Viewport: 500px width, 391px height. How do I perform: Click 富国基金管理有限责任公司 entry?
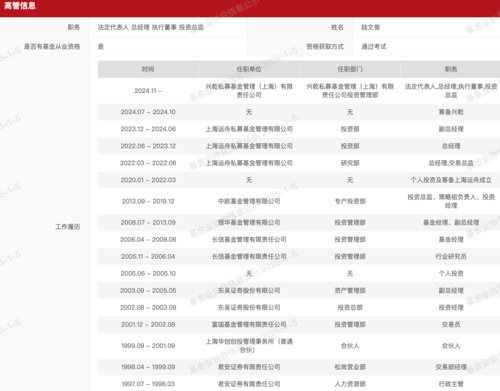tap(249, 324)
